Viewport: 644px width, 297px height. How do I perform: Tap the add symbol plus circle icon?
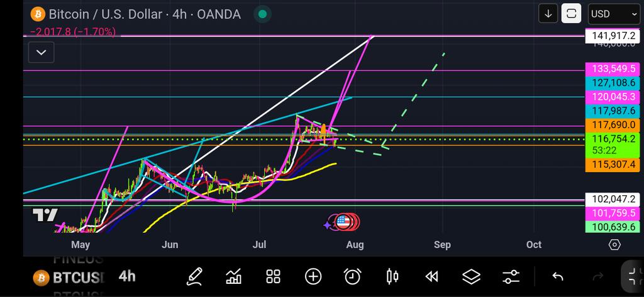coord(313,276)
